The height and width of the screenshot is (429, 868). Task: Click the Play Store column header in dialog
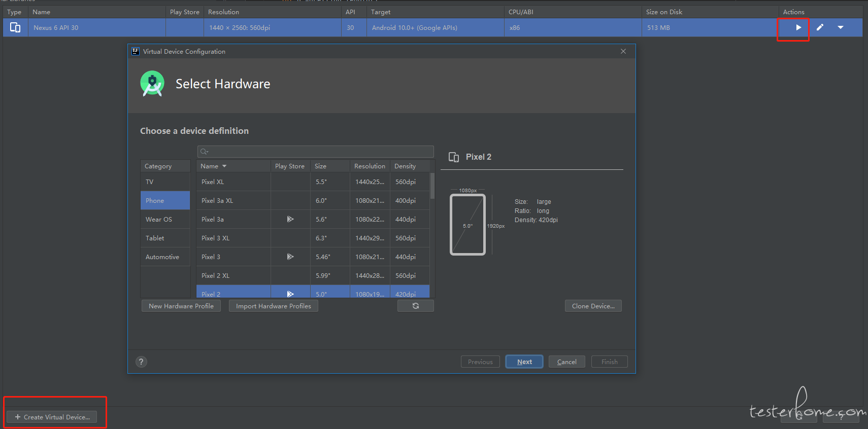290,166
